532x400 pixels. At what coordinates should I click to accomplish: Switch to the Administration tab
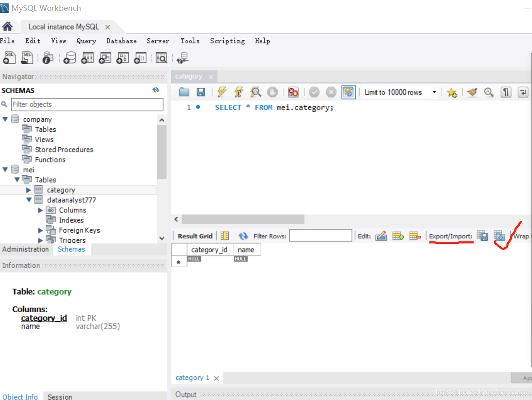(26, 249)
